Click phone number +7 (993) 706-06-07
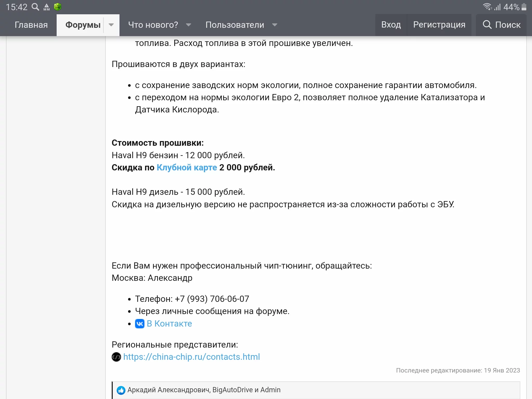 [212, 299]
